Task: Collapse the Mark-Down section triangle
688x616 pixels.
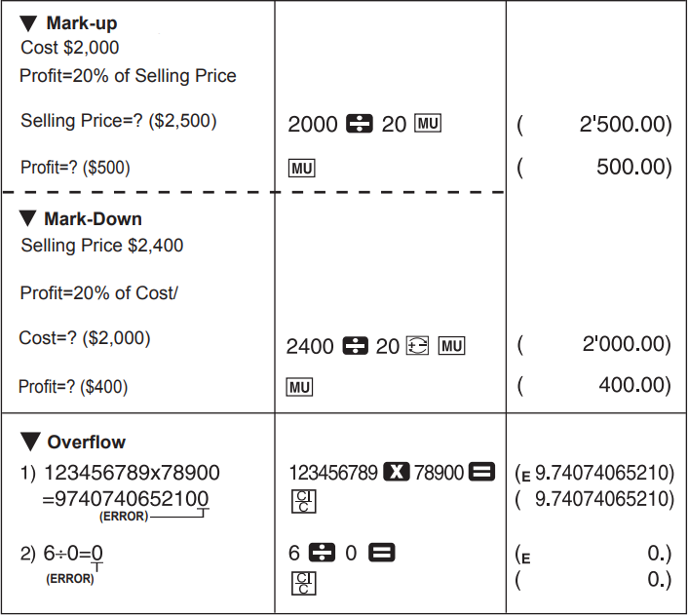Action: (27, 219)
